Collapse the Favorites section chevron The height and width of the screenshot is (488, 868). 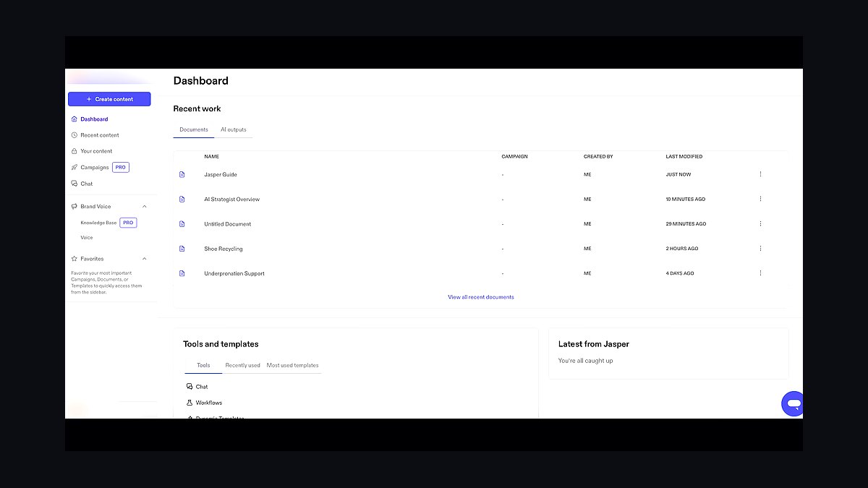pos(144,259)
